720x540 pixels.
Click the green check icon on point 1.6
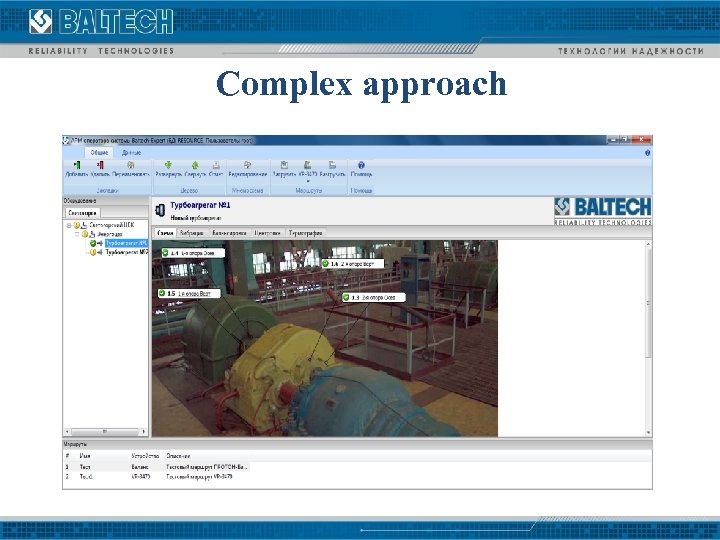click(x=325, y=264)
